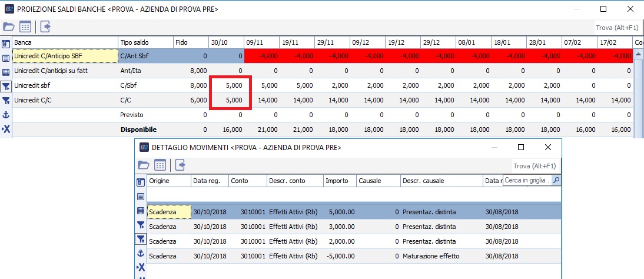Image resolution: width=644 pixels, height=279 pixels.
Task: Click the grid rows icon in Dettaglio Movimenti sidebar
Action: click(x=141, y=210)
